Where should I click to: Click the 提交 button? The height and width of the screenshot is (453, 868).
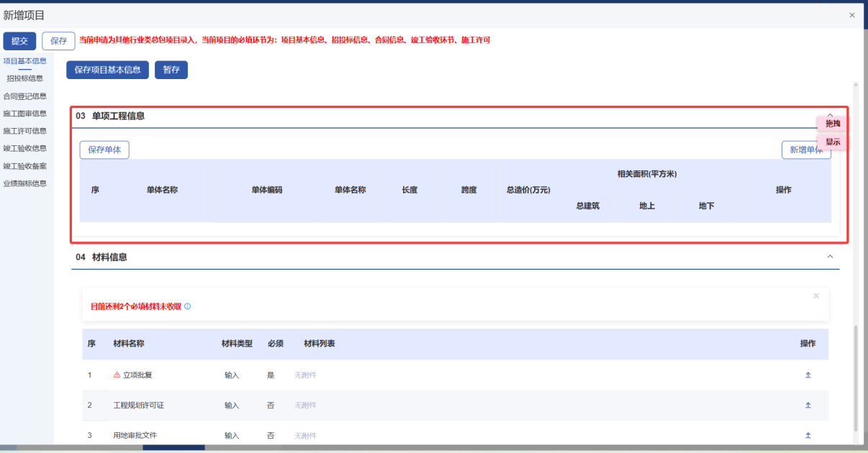pos(19,41)
